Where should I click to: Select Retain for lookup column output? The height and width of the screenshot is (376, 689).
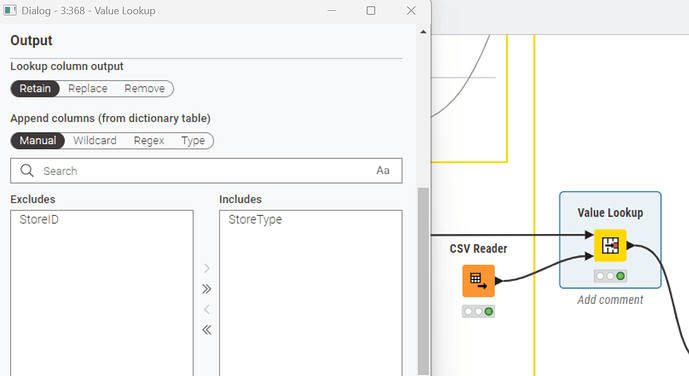35,89
